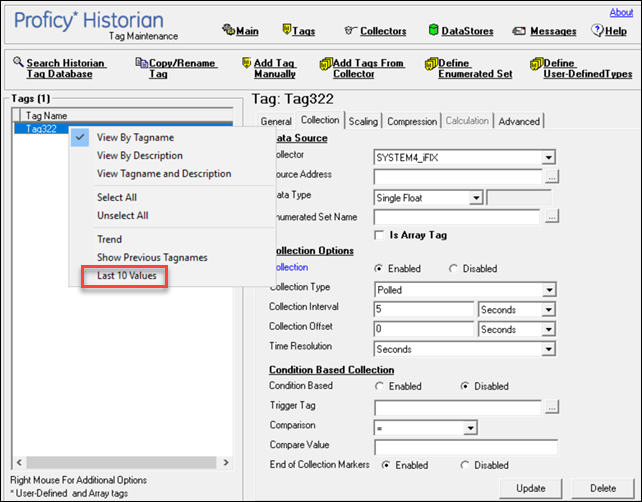Click the Trigger Tag input field
The height and width of the screenshot is (502, 642).
[x=458, y=407]
